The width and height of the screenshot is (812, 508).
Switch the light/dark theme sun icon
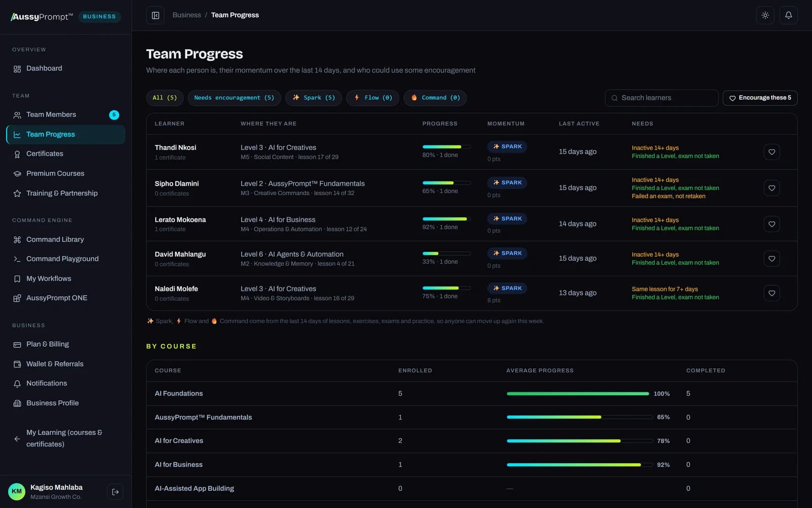(x=765, y=15)
